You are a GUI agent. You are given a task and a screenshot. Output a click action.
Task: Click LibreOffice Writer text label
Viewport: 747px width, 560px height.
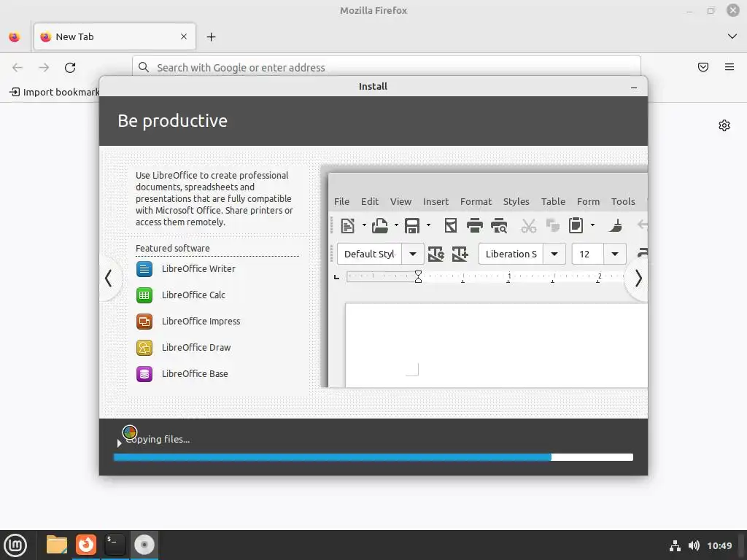pos(198,268)
